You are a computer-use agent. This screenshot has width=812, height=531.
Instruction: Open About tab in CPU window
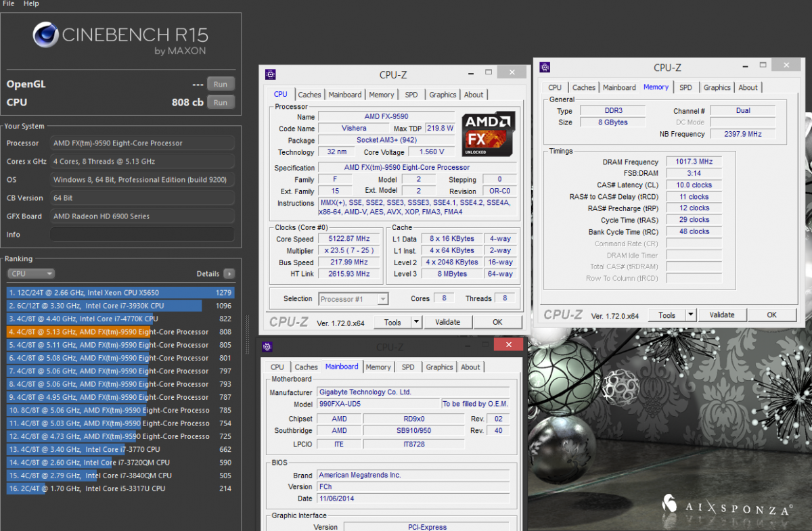click(474, 95)
